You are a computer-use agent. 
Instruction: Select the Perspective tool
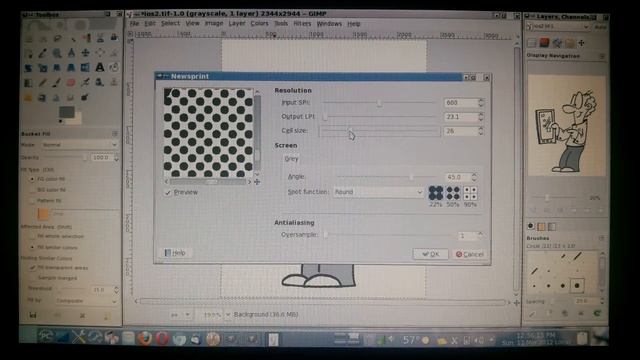(71, 68)
